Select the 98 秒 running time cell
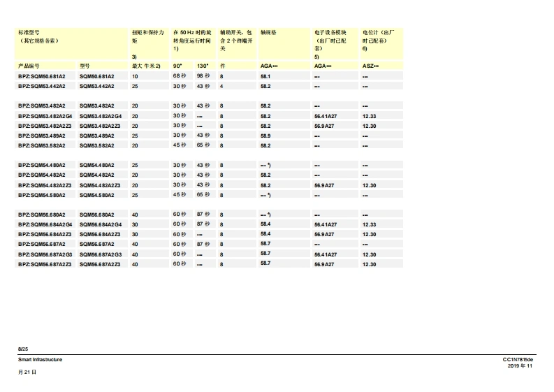554x392 pixels. click(x=203, y=75)
